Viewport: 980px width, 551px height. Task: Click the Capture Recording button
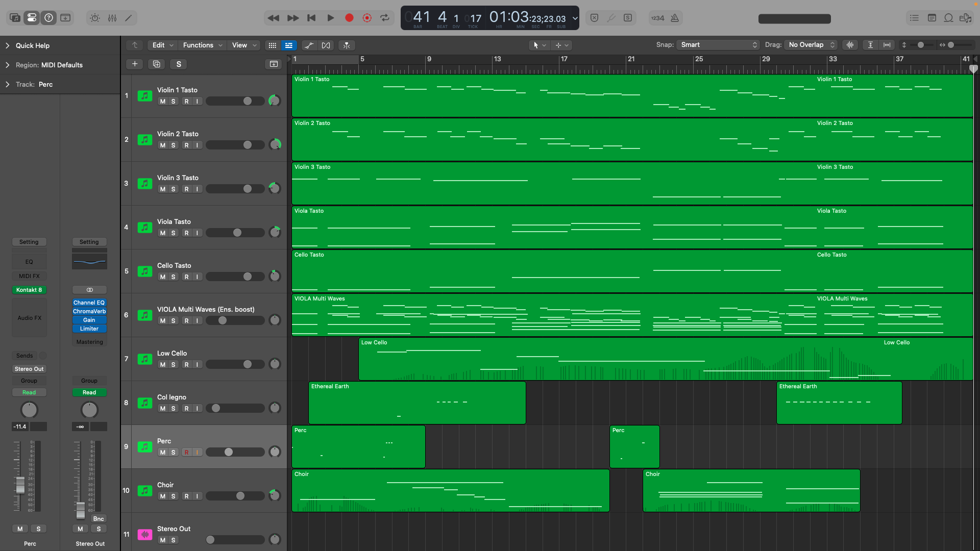(367, 18)
